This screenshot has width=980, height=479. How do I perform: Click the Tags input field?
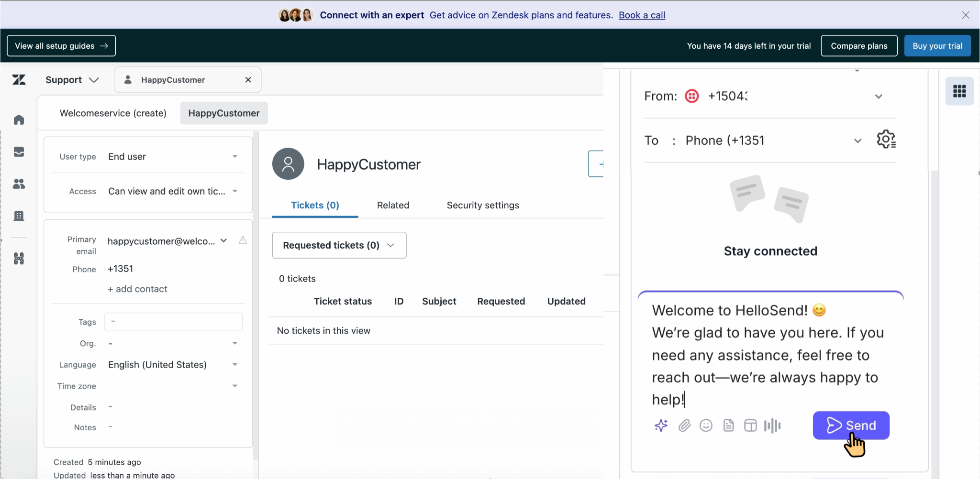point(173,322)
